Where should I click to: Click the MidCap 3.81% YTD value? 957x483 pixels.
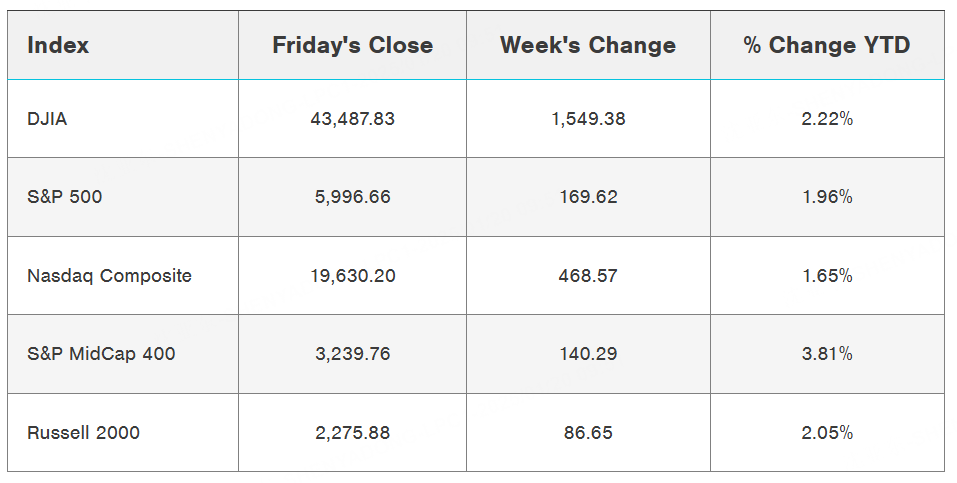coord(827,354)
